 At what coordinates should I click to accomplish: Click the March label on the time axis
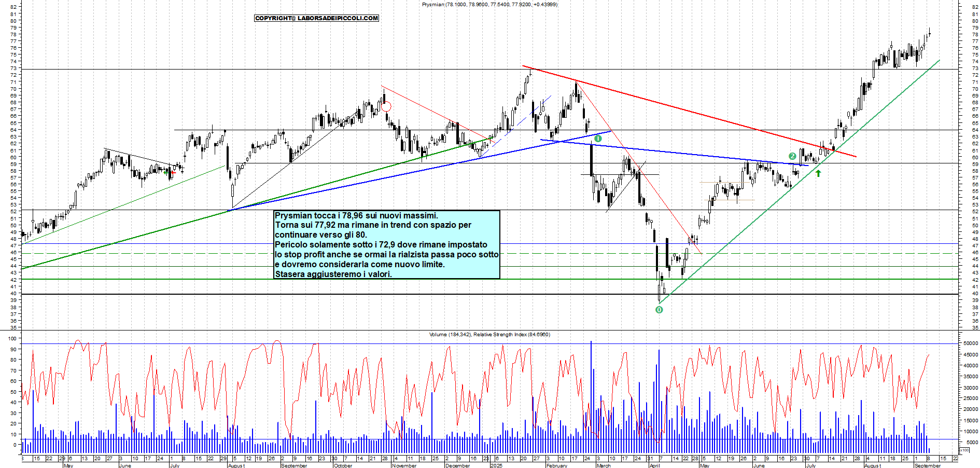click(x=604, y=465)
